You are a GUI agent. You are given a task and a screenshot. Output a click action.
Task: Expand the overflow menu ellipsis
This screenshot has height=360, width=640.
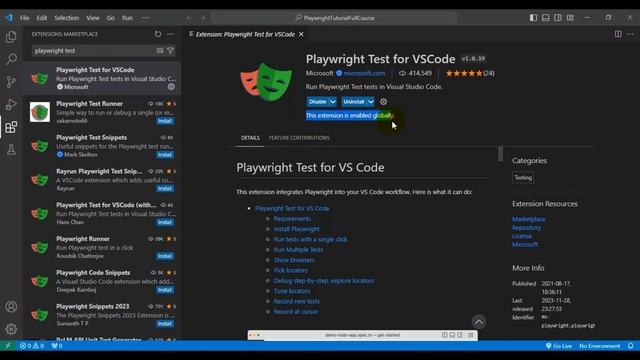[145, 18]
